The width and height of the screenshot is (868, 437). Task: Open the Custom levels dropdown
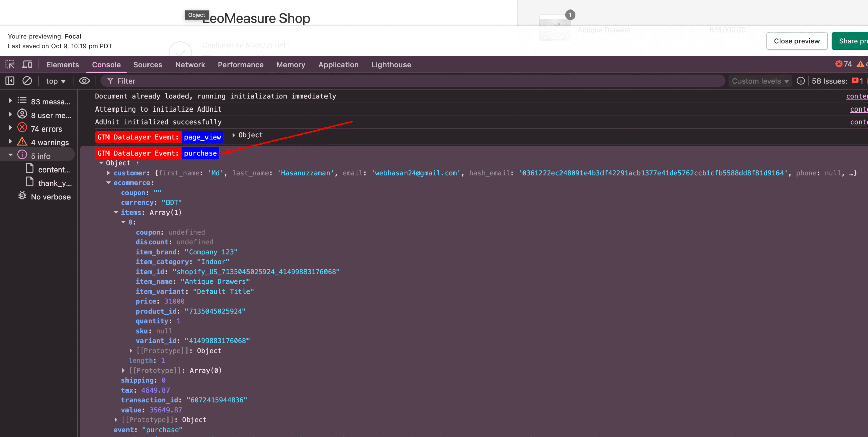760,81
